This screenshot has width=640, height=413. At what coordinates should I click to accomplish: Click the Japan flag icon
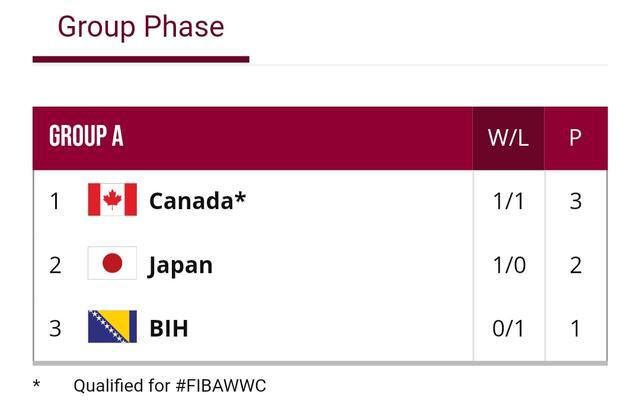pyautogui.click(x=112, y=263)
